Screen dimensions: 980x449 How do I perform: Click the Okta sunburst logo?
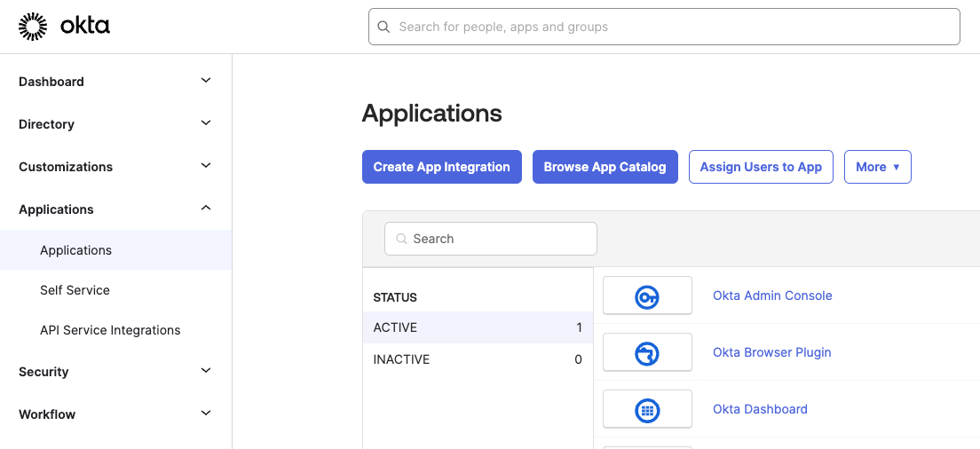click(x=33, y=27)
